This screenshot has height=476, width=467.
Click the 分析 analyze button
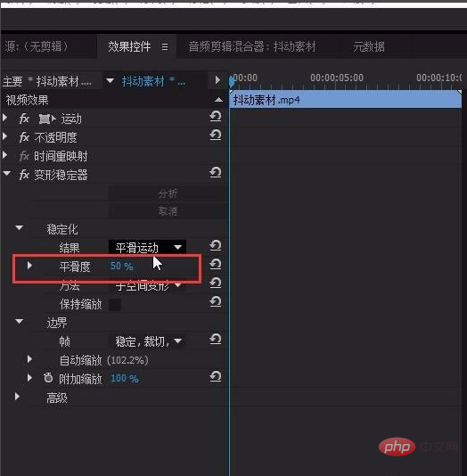168,193
